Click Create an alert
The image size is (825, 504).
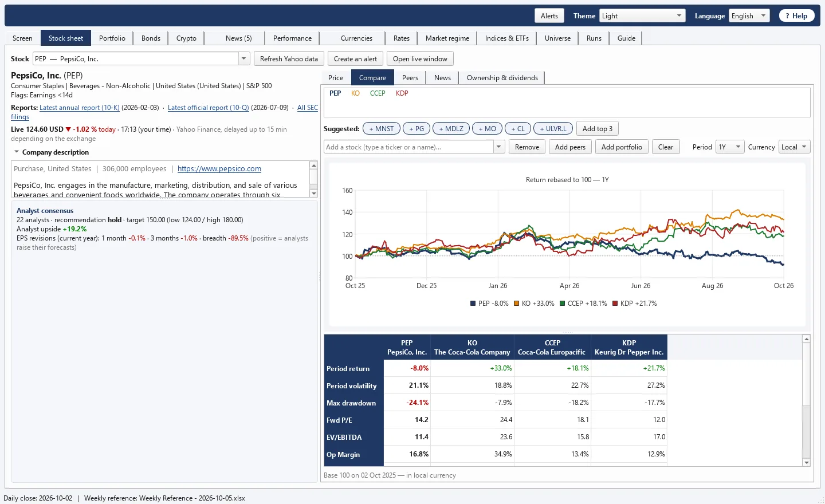(x=355, y=59)
